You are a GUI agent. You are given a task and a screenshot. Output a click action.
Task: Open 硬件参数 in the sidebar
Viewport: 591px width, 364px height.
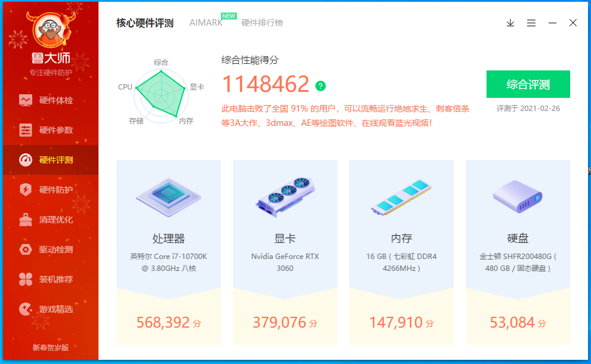click(51, 130)
